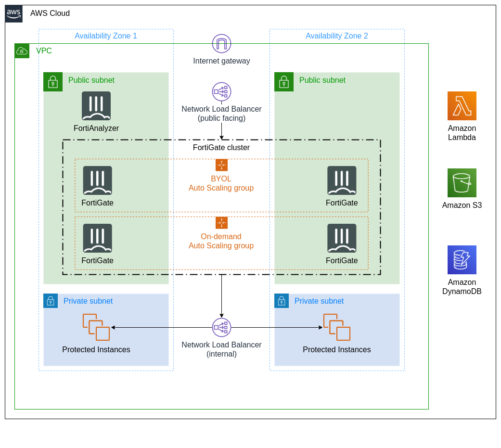This screenshot has width=501, height=448.
Task: Click Private subnet lock icon in Zone 1
Action: [51, 301]
